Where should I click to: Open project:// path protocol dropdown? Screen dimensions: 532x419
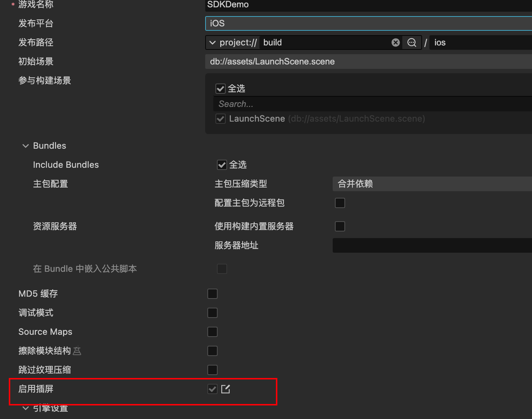coord(232,42)
